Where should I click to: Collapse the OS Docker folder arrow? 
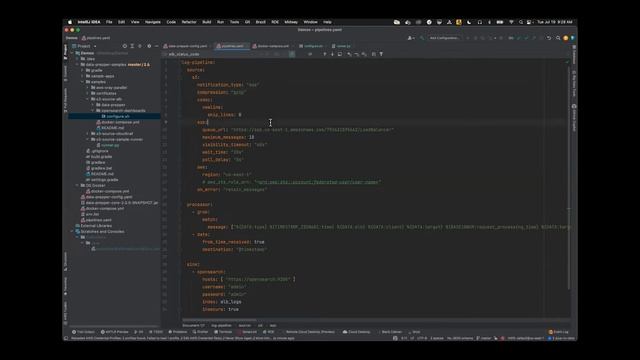coord(77,185)
